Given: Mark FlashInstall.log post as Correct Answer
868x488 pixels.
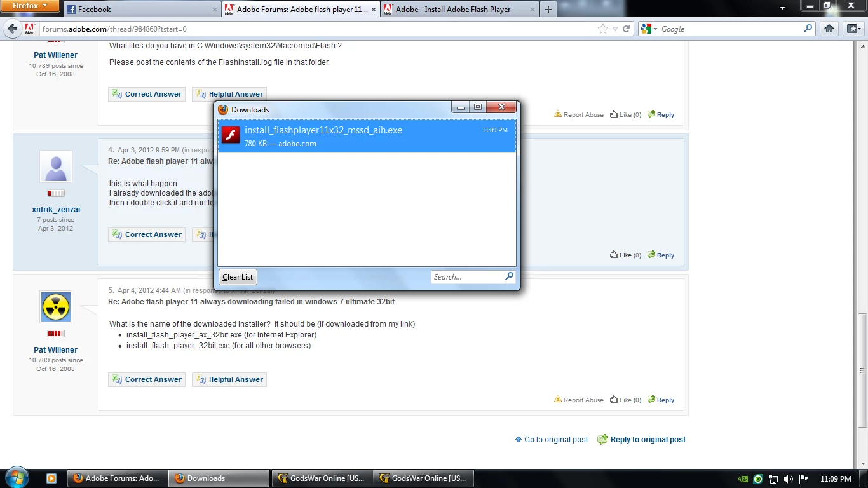Looking at the screenshot, I should coord(147,94).
